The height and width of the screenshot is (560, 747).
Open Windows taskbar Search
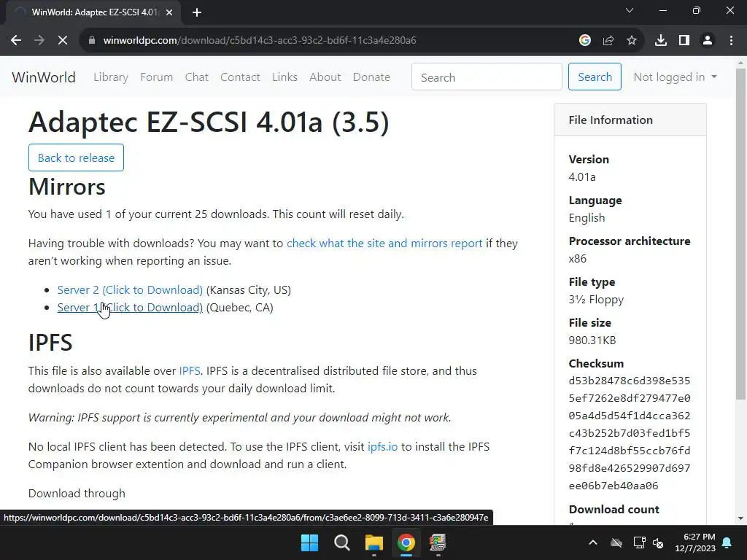[x=341, y=542]
